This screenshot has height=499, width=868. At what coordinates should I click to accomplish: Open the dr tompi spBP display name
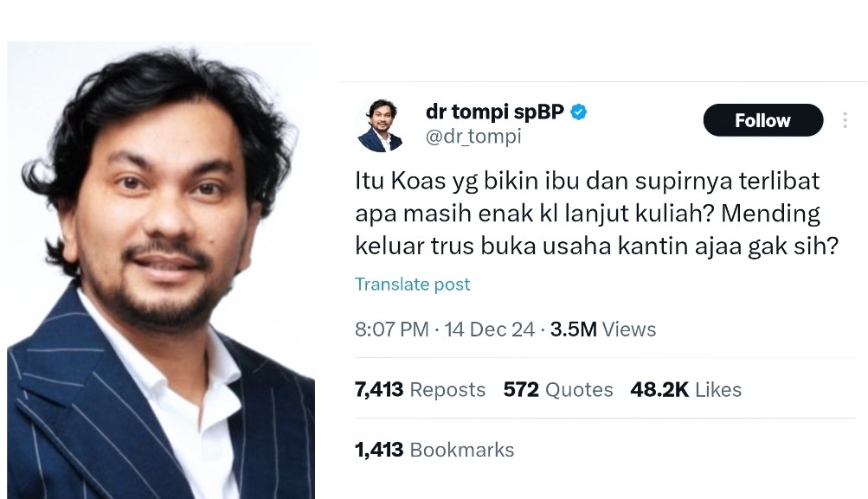pos(495,112)
